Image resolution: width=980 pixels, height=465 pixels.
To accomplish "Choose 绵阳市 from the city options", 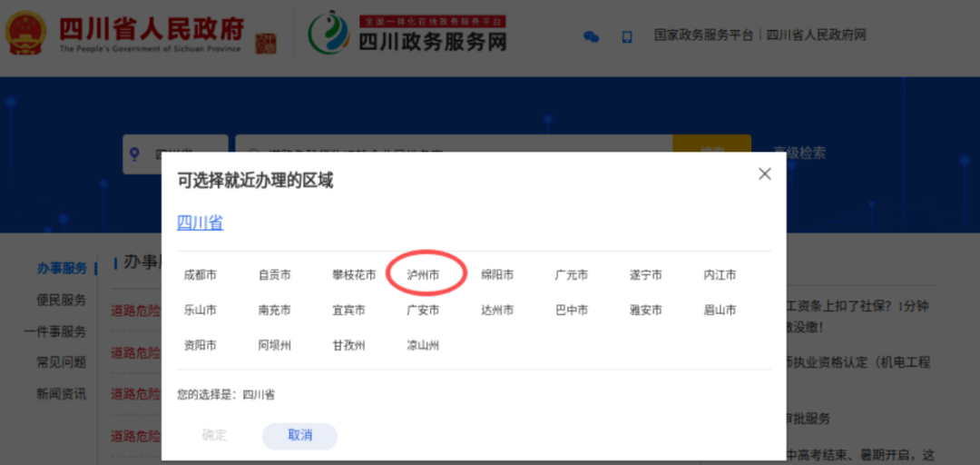I will pos(497,275).
